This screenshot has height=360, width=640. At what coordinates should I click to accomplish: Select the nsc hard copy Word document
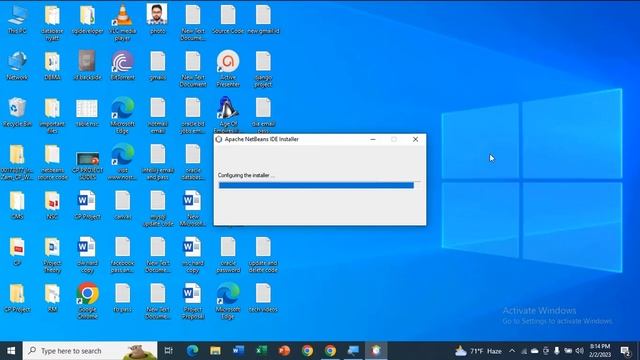193,255
